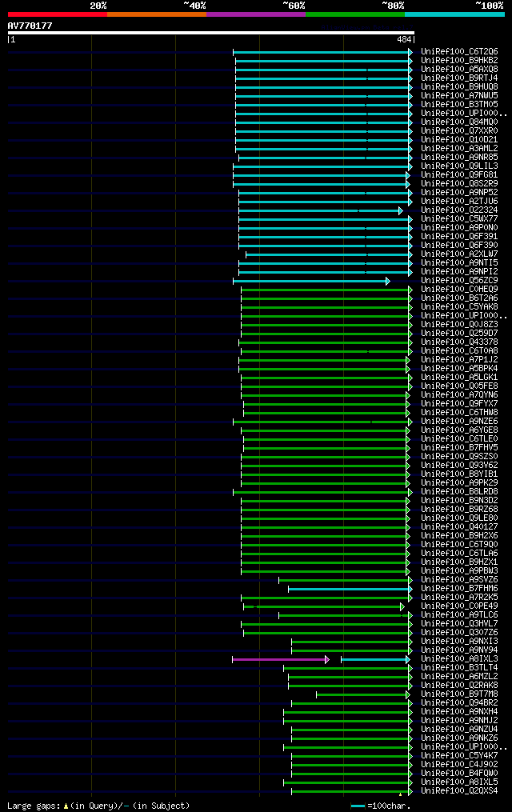Click the cyan alignment segment of UniRef100_A8IXL3
Screen dimensions: 512x812
click(375, 660)
